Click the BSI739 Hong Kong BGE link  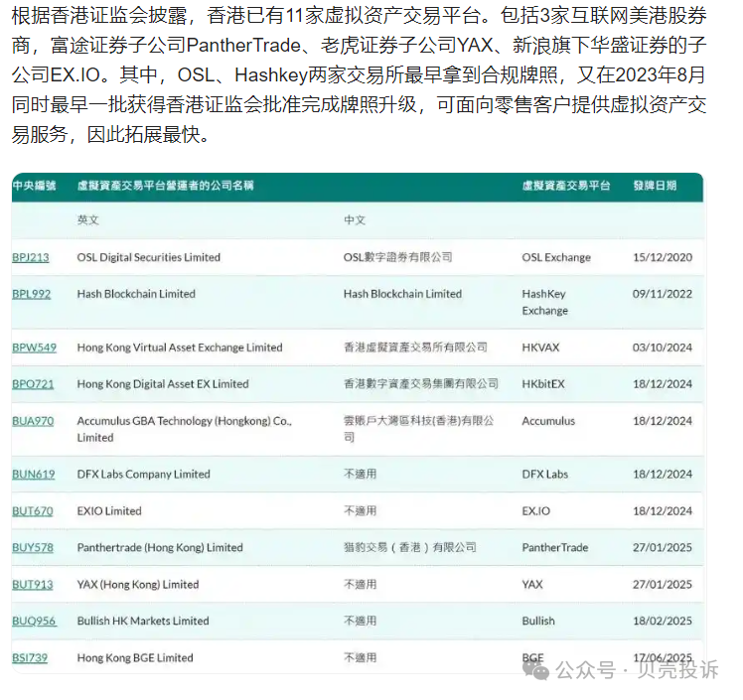point(30,657)
